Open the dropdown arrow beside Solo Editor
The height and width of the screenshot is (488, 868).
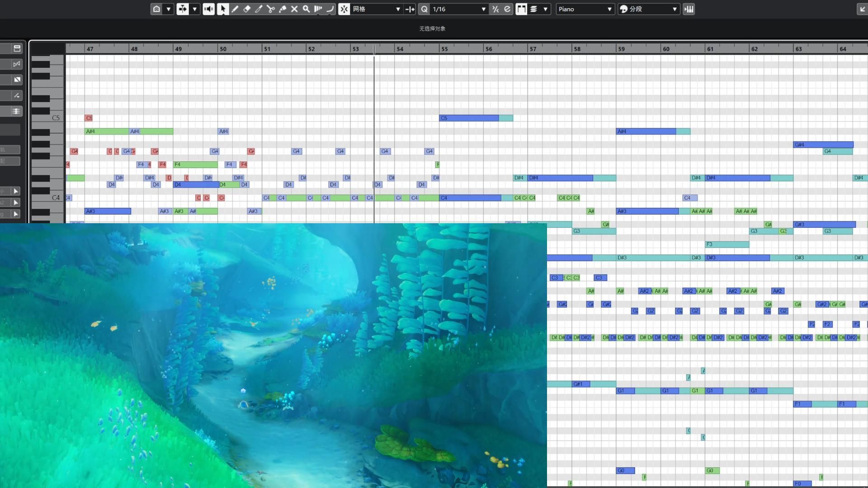(169, 9)
